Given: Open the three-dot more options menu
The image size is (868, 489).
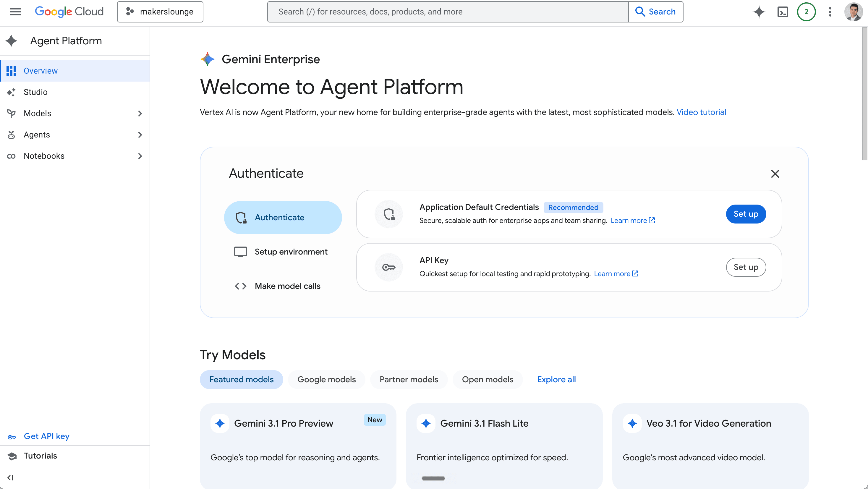Looking at the screenshot, I should point(830,12).
